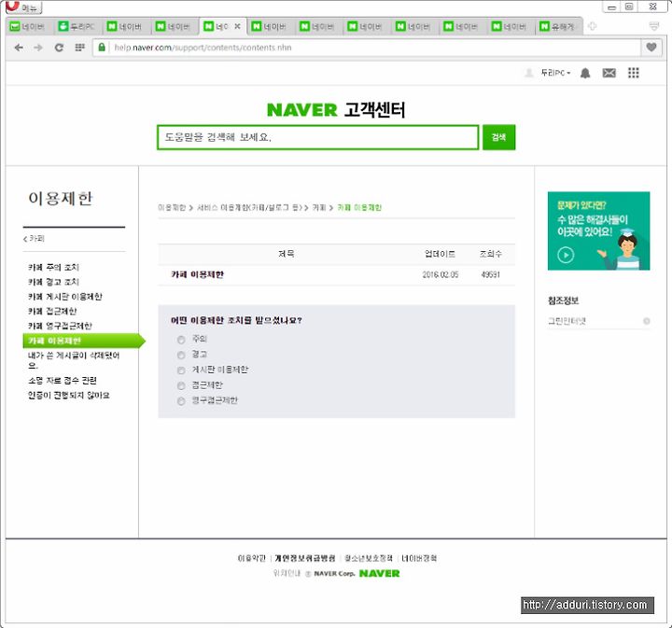Bookmark the page with the heart icon

coord(651,48)
